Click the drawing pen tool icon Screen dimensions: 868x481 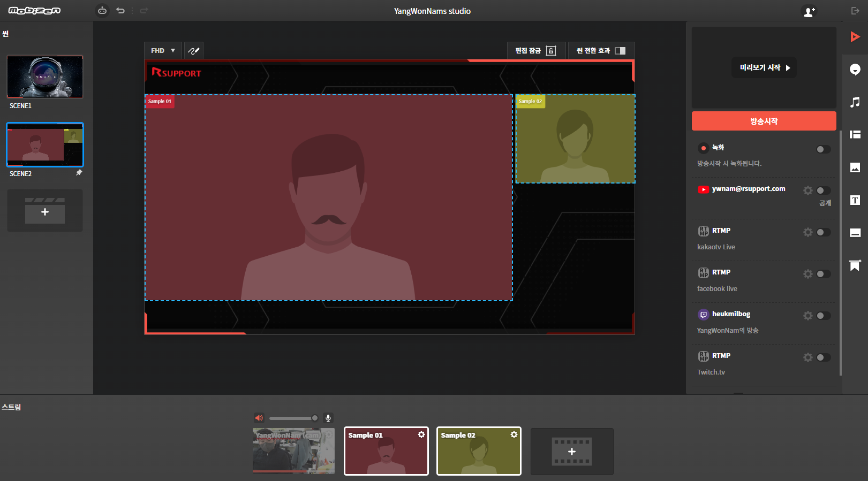(x=194, y=51)
